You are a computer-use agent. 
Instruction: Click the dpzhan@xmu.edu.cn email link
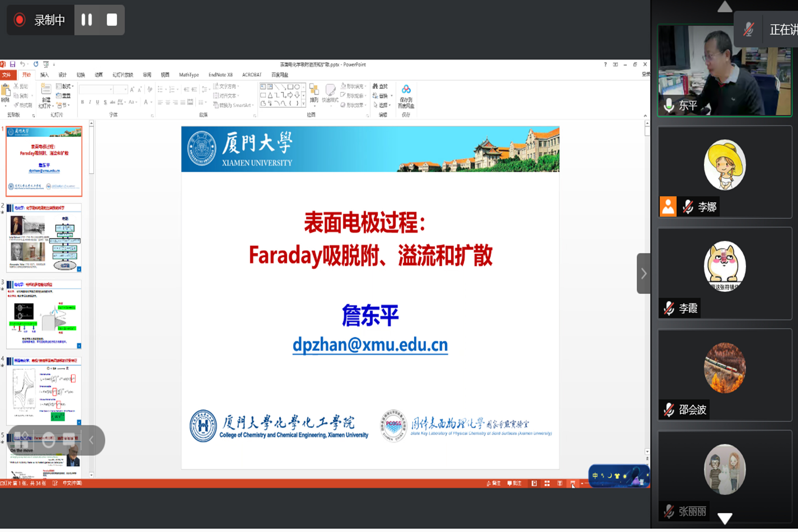370,345
